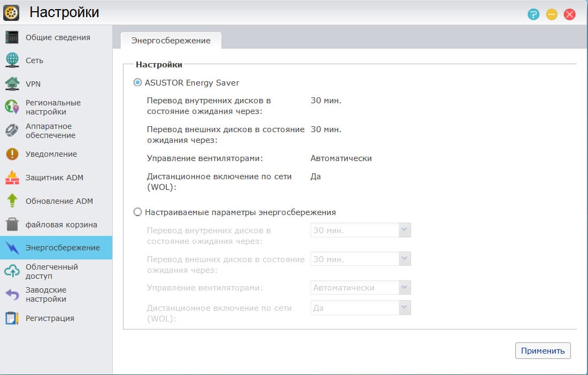Enable ASUSTOR Energy Saver mode
Image resolution: width=588 pixels, height=375 pixels.
(x=138, y=82)
